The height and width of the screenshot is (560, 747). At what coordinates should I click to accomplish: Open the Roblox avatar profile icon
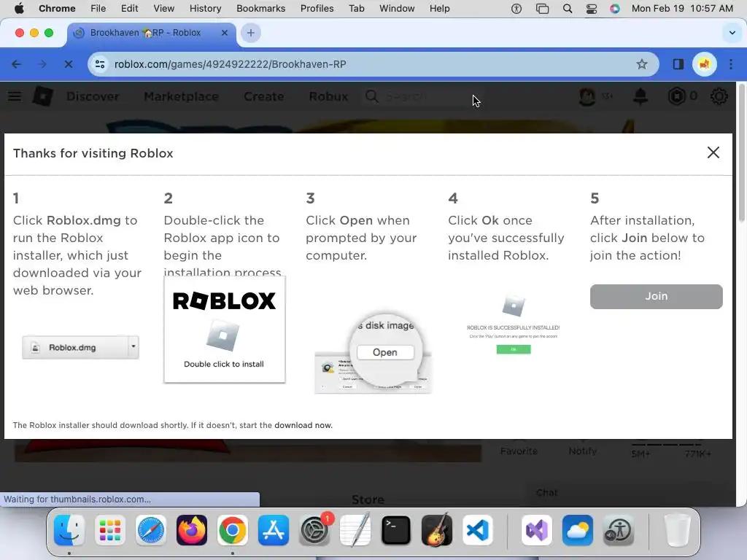coord(587,97)
